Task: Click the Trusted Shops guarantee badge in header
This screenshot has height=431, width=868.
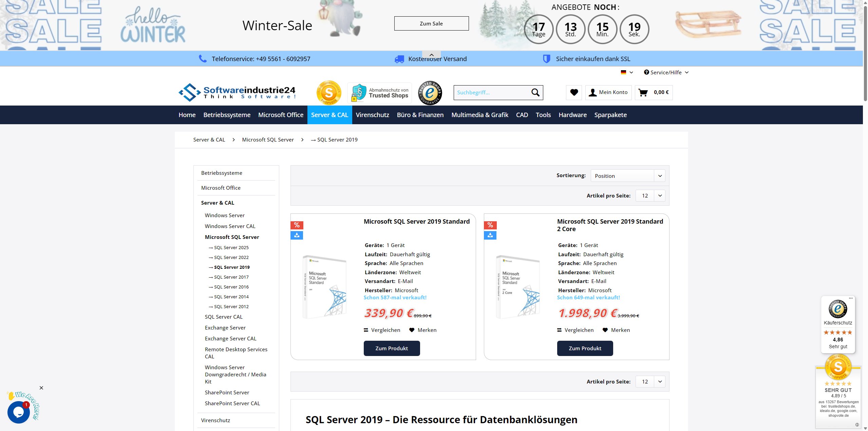Action: 430,93
